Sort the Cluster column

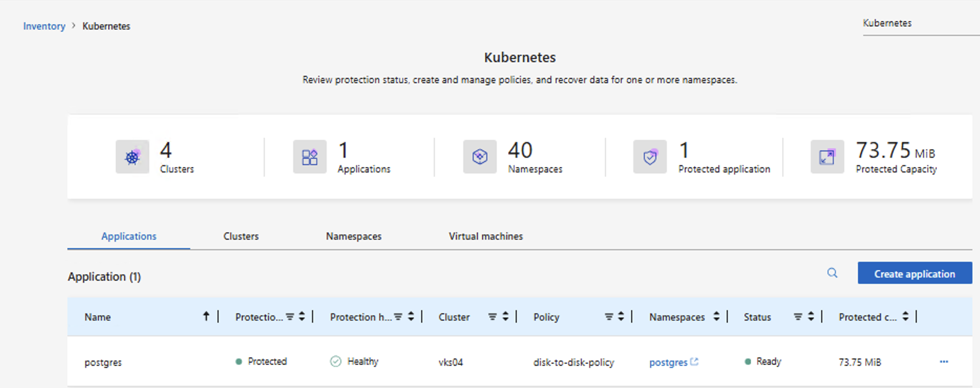[505, 316]
